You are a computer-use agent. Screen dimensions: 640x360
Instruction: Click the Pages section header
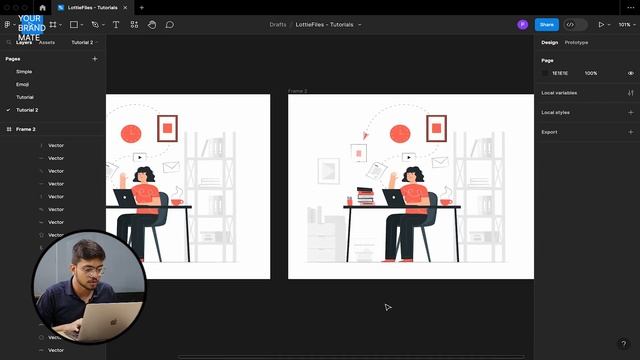click(x=13, y=59)
